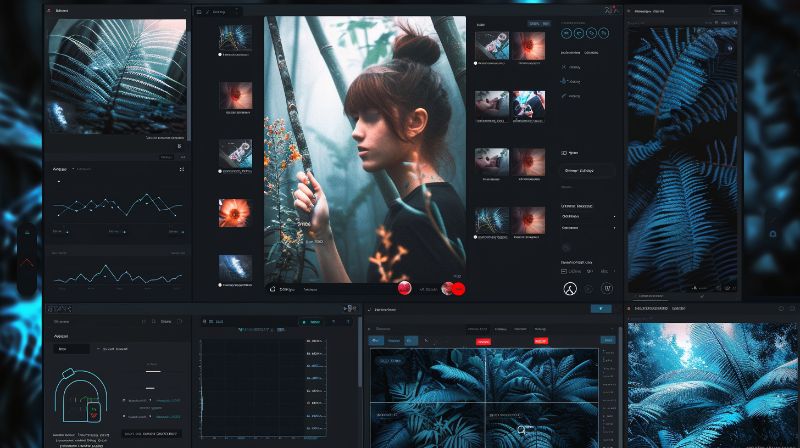The width and height of the screenshot is (800, 448).
Task: Click the scissors-like tool icon in the right tool list
Action: (x=564, y=82)
